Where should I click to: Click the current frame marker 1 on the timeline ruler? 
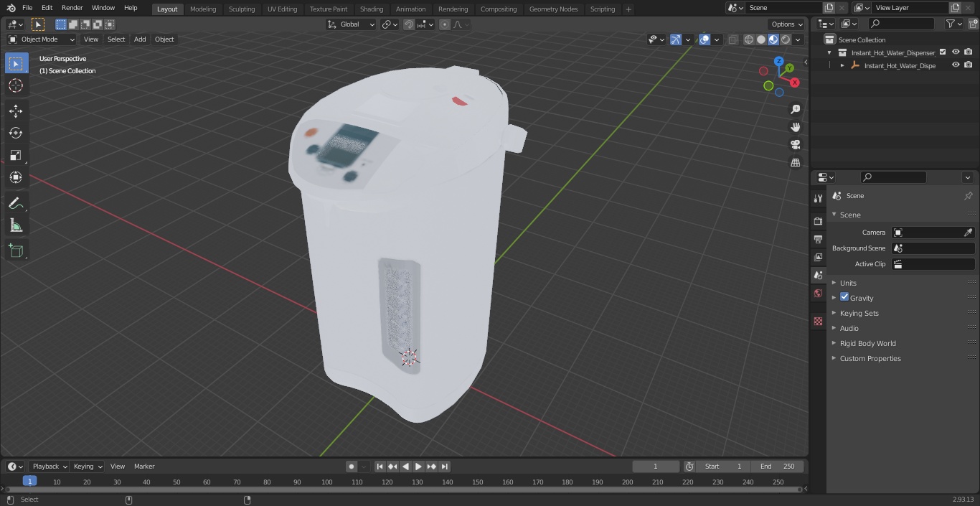click(29, 482)
